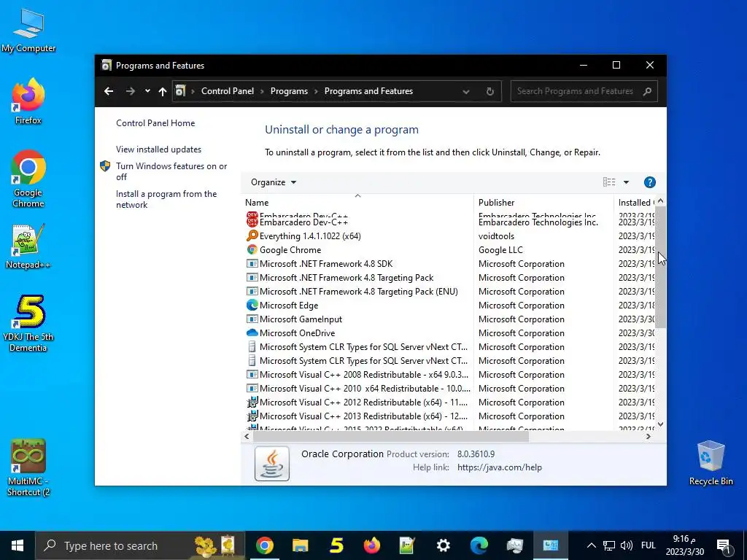Click the Java program icon in details pane
Viewport: 747px width, 560px height.
(x=272, y=463)
